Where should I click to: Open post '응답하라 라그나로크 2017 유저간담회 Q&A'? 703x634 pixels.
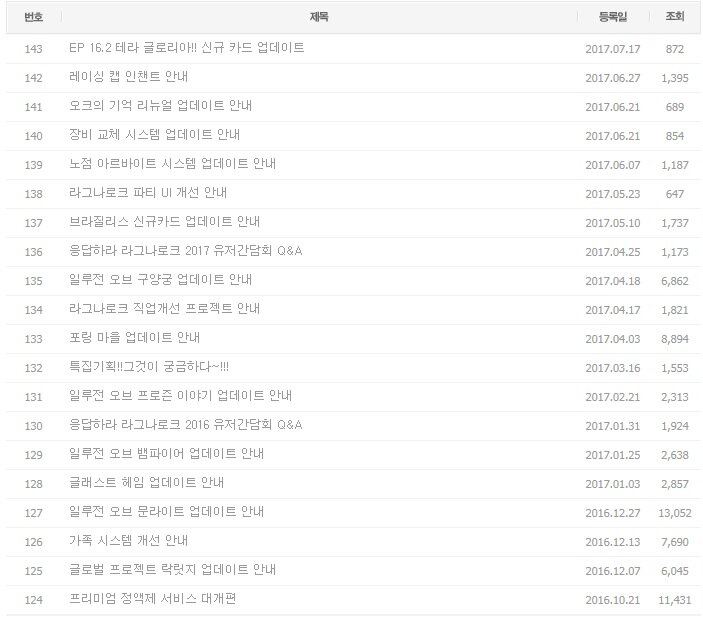click(186, 251)
